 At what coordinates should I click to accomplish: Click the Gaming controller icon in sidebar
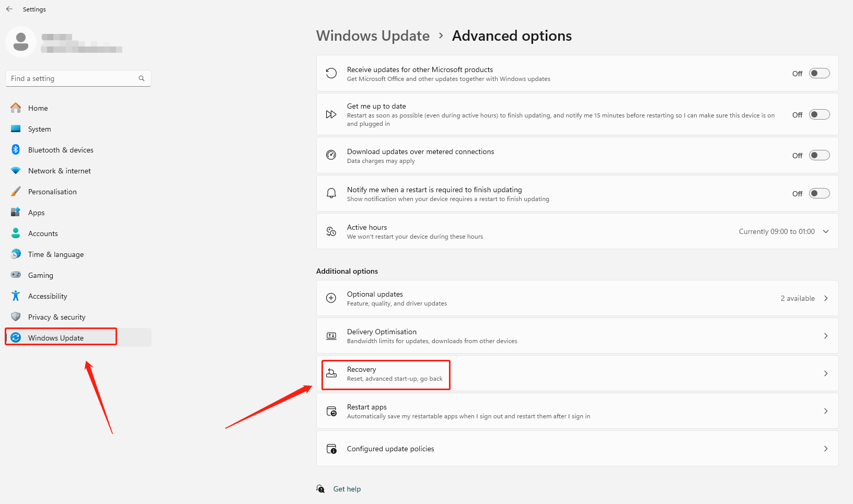(x=16, y=275)
